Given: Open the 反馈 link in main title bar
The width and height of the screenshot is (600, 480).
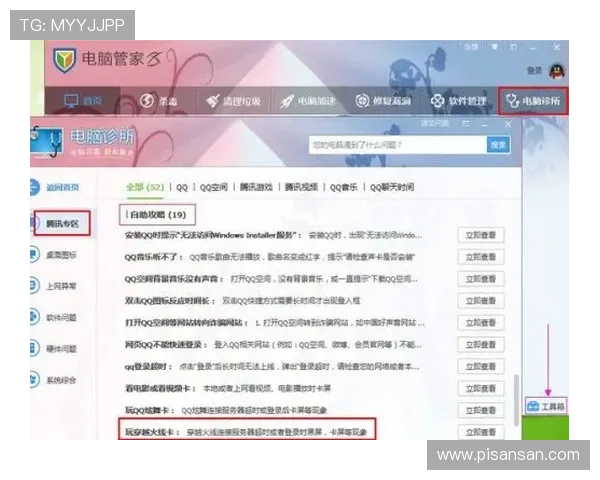Looking at the screenshot, I should (x=471, y=47).
